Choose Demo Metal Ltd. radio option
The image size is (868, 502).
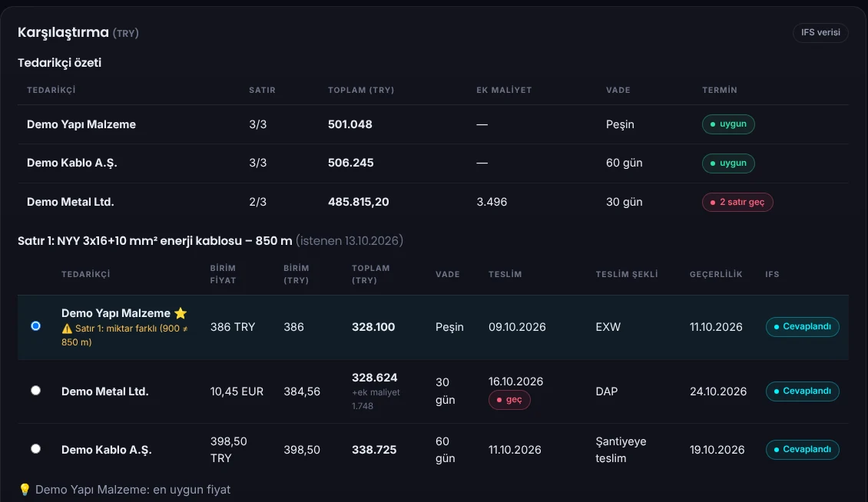tap(35, 391)
